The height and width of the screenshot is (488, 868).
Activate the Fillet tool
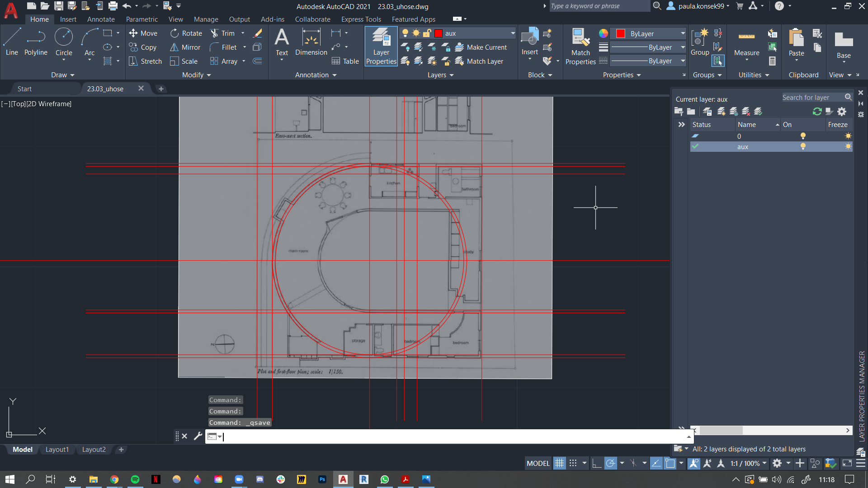[x=223, y=47]
